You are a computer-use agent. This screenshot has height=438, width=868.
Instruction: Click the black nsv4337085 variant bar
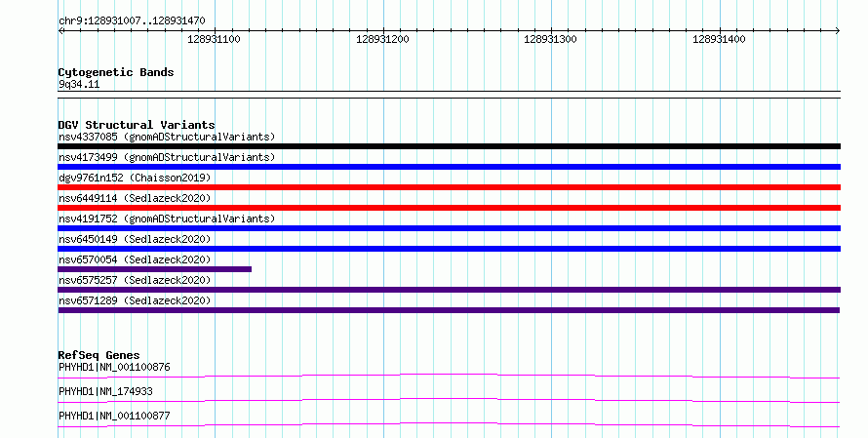pos(449,146)
